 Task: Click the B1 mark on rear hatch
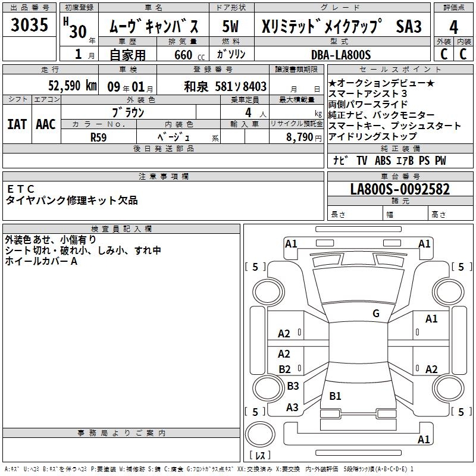pyautogui.click(x=335, y=396)
